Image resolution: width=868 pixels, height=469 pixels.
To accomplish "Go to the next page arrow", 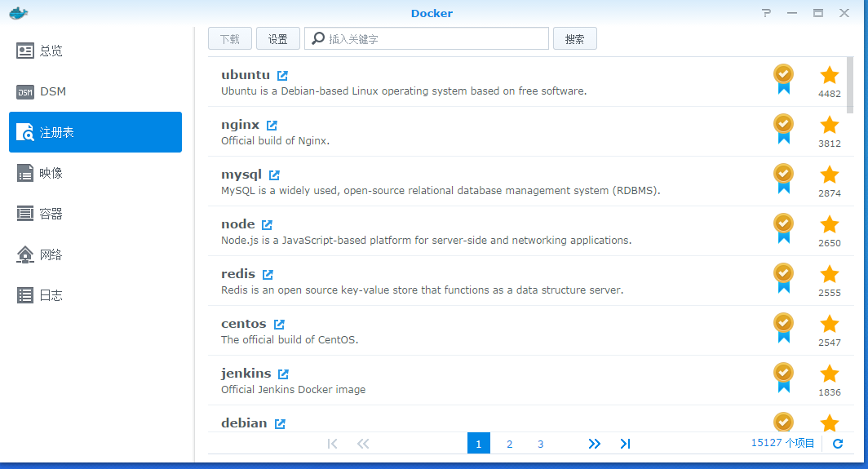I will 594,444.
